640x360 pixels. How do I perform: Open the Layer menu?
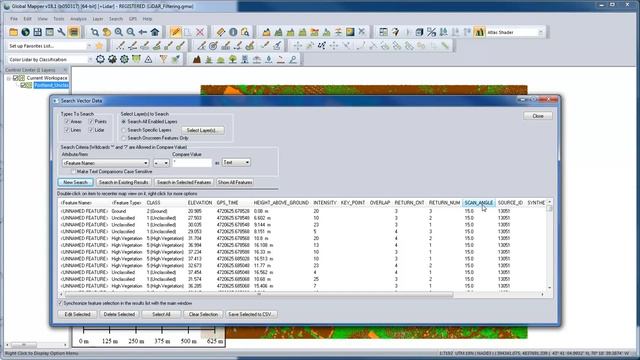tap(98, 19)
